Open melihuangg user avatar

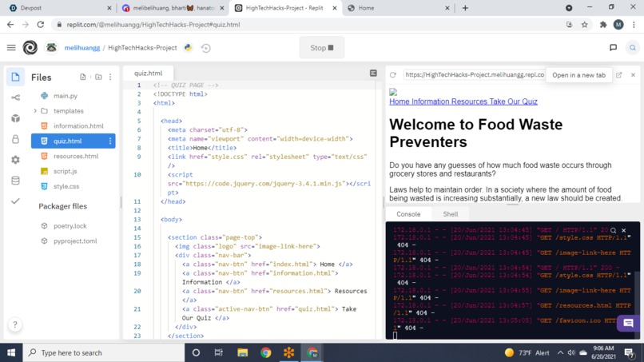(x=51, y=48)
